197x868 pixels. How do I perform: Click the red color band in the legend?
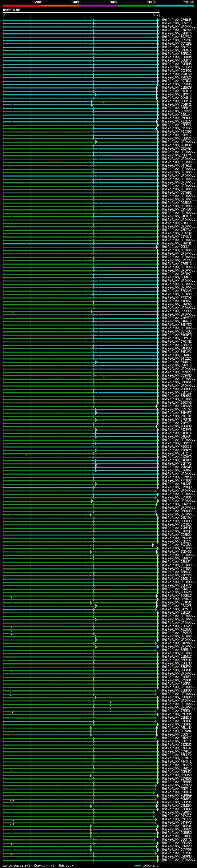[x=22, y=6]
